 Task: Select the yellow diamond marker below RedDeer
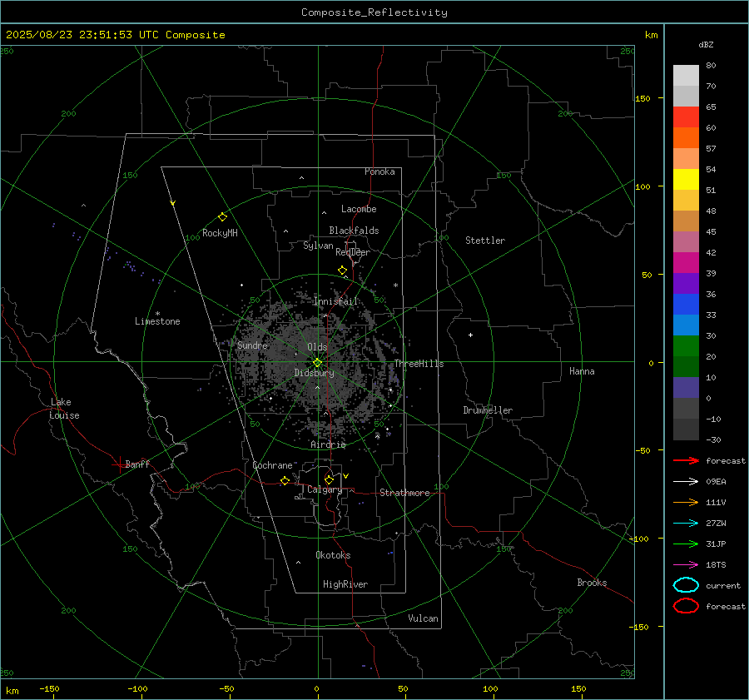pyautogui.click(x=343, y=271)
